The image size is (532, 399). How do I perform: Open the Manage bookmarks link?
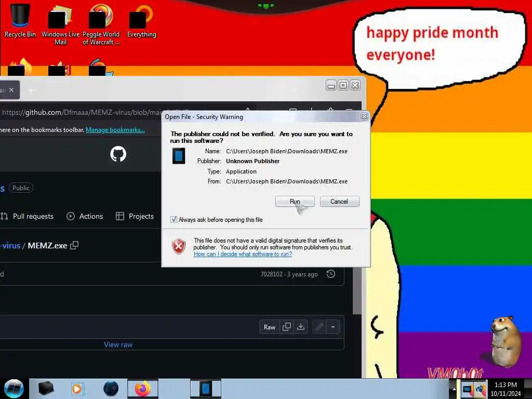click(x=115, y=129)
